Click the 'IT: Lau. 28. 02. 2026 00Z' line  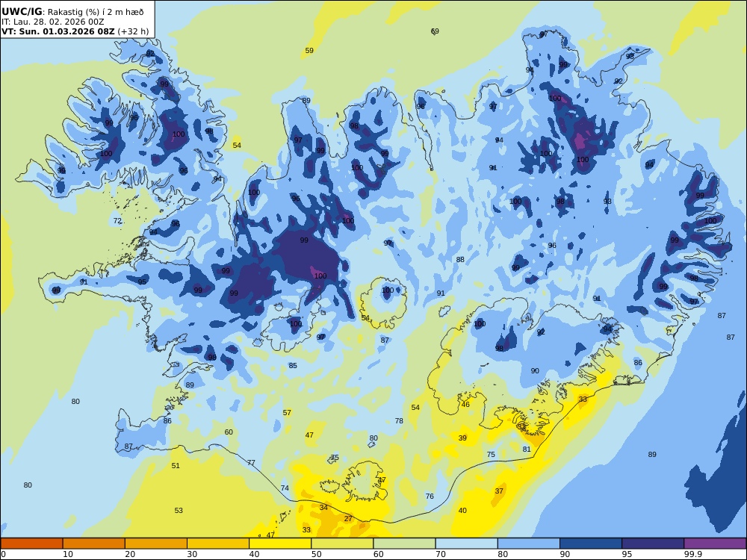pyautogui.click(x=52, y=22)
